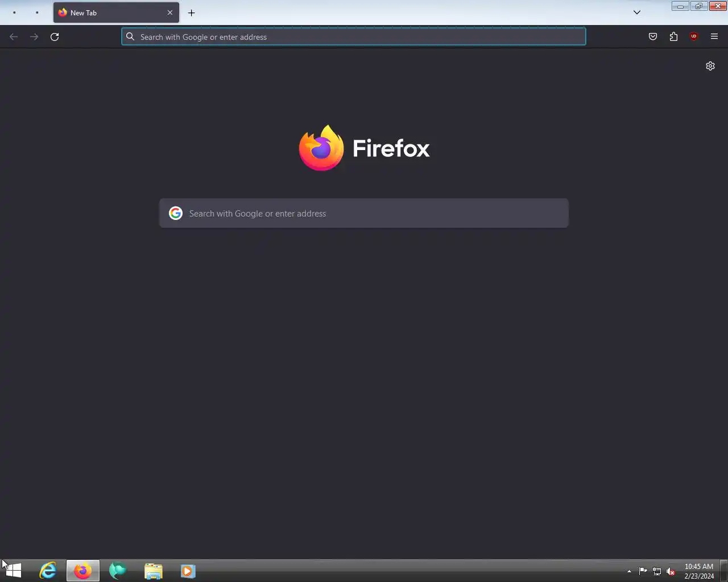The image size is (728, 582).
Task: Open the uBlock Origin toolbar icon
Action: pyautogui.click(x=694, y=37)
